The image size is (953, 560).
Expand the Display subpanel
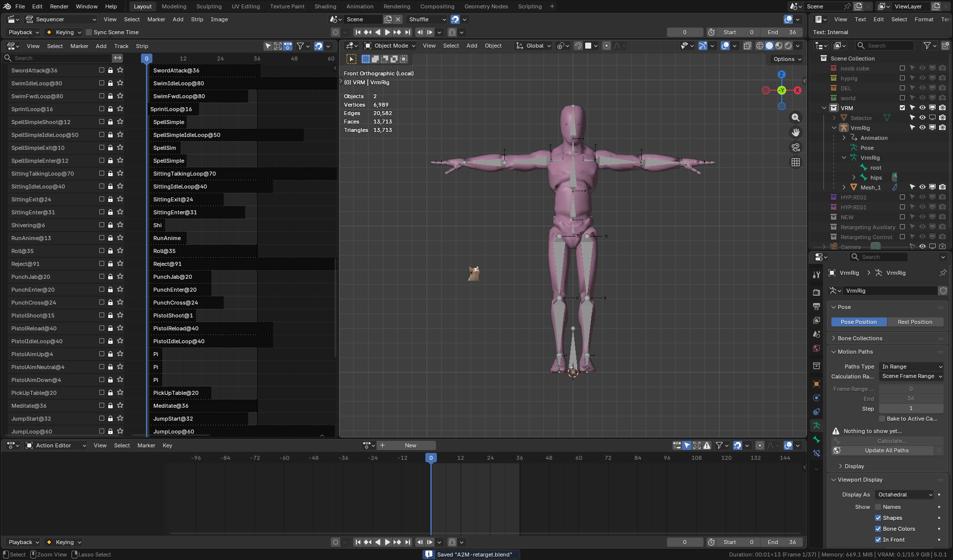[x=854, y=466]
